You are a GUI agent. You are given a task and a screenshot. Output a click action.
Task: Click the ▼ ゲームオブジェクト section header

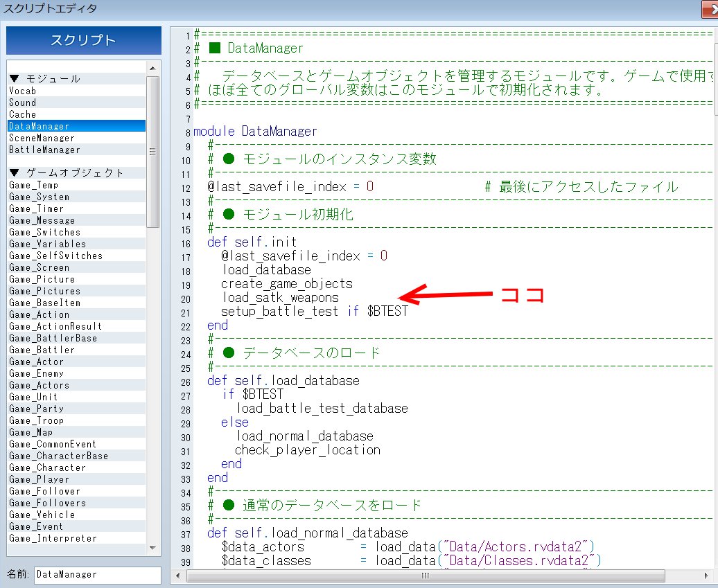pyautogui.click(x=67, y=172)
